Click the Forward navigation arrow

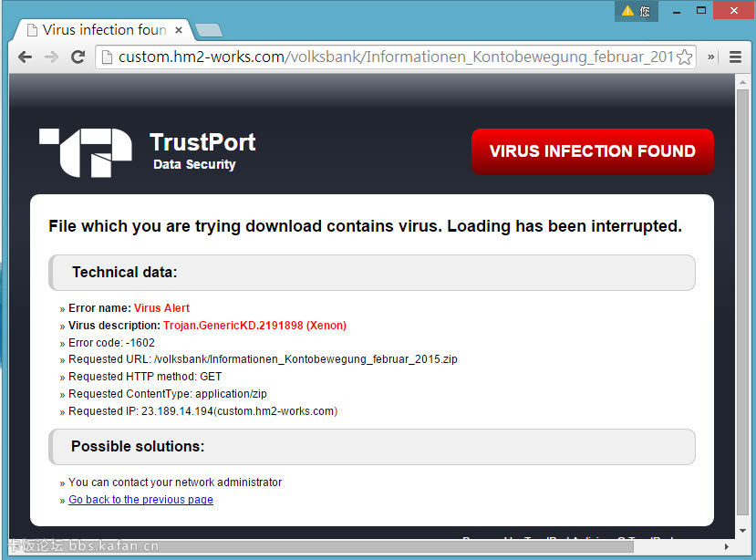coord(51,57)
